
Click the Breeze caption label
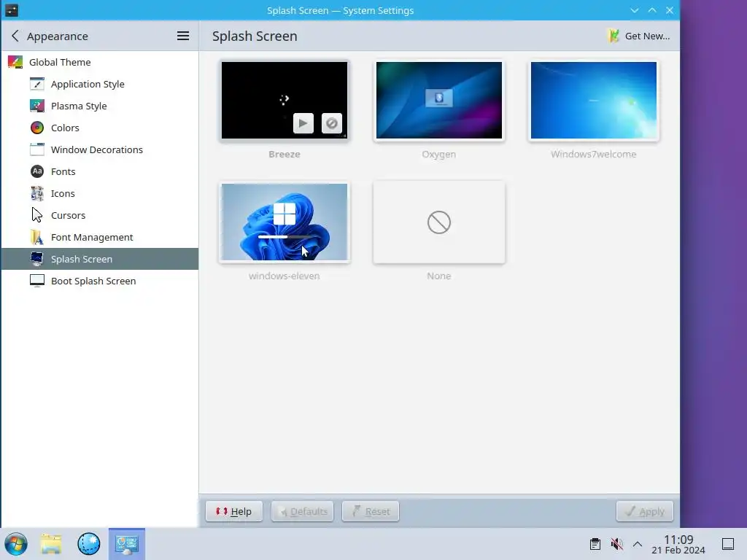tap(285, 155)
